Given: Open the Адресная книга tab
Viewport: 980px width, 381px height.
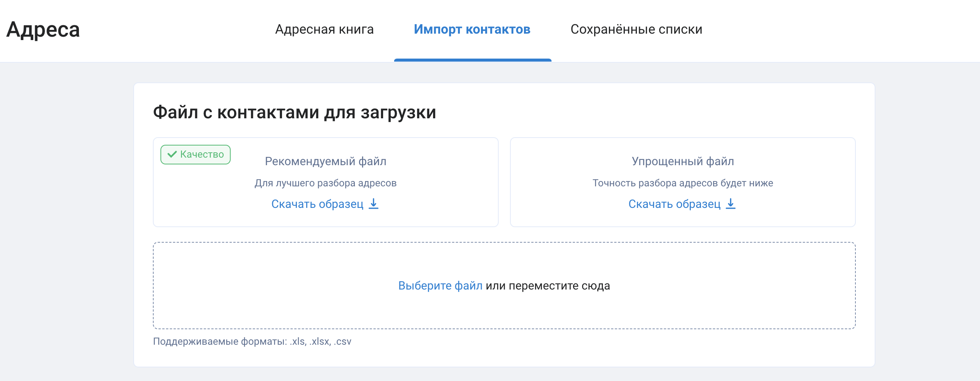Looking at the screenshot, I should [324, 29].
